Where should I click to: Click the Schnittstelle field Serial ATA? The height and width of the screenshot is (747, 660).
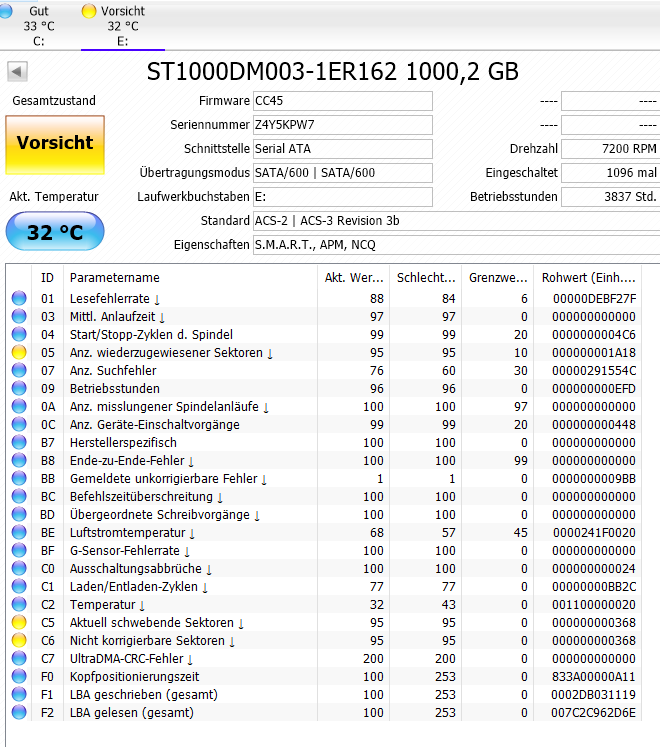pos(343,149)
